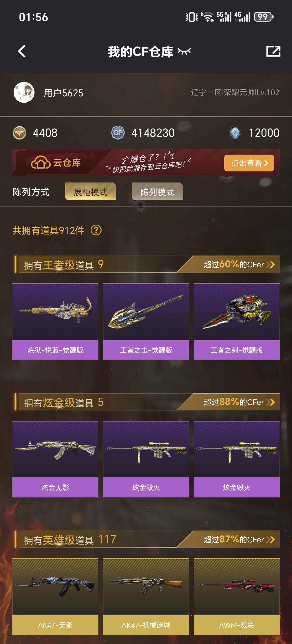The width and height of the screenshot is (292, 644).
Task: Open the 炼狱-悦蓝-觉醒版 weapon card
Action: click(x=56, y=322)
